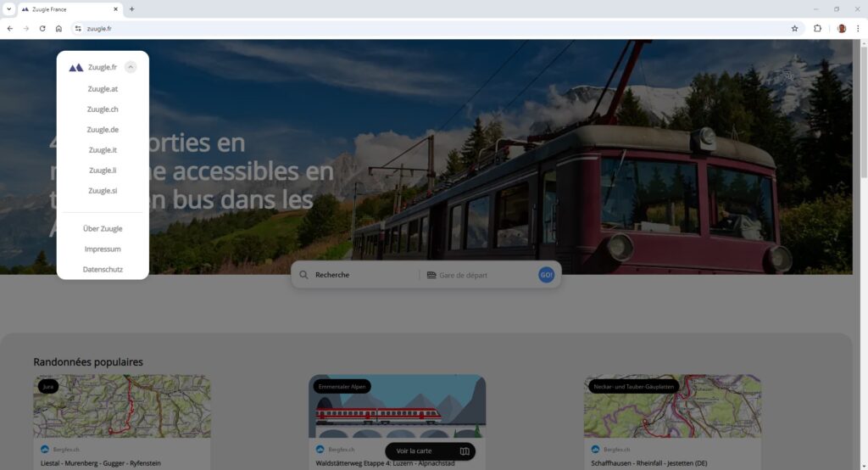The width and height of the screenshot is (868, 470).
Task: Open the Datenschutz link
Action: [x=103, y=270]
